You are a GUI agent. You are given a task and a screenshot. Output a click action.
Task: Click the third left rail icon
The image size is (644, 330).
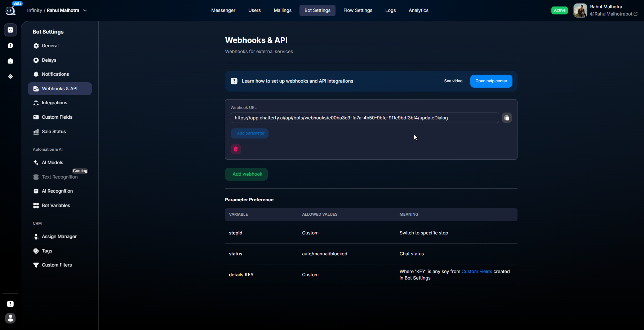click(10, 61)
